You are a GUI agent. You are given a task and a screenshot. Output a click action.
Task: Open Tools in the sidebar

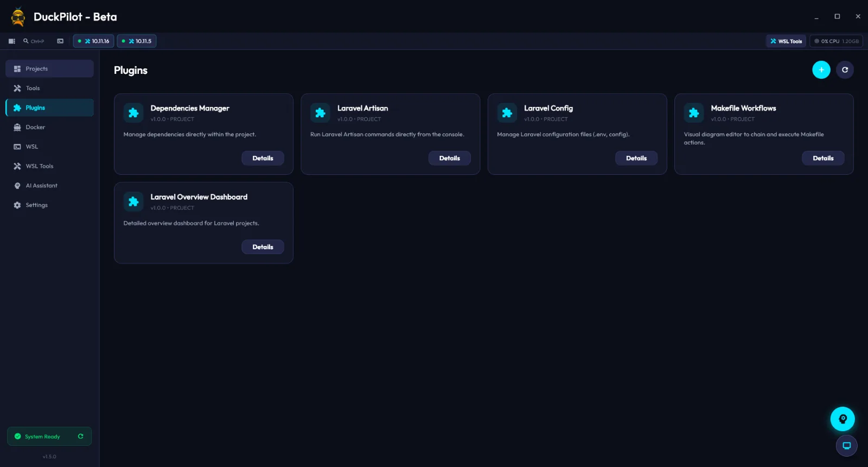tap(49, 89)
